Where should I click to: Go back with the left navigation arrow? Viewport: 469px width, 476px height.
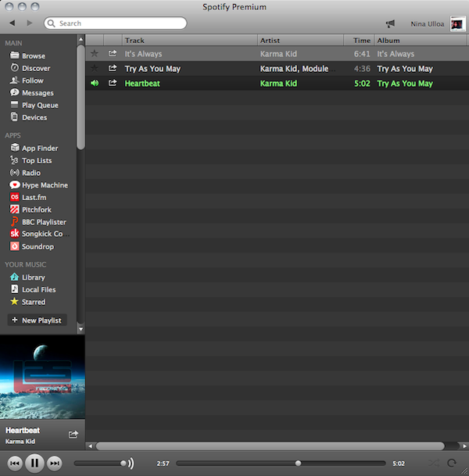coord(13,23)
